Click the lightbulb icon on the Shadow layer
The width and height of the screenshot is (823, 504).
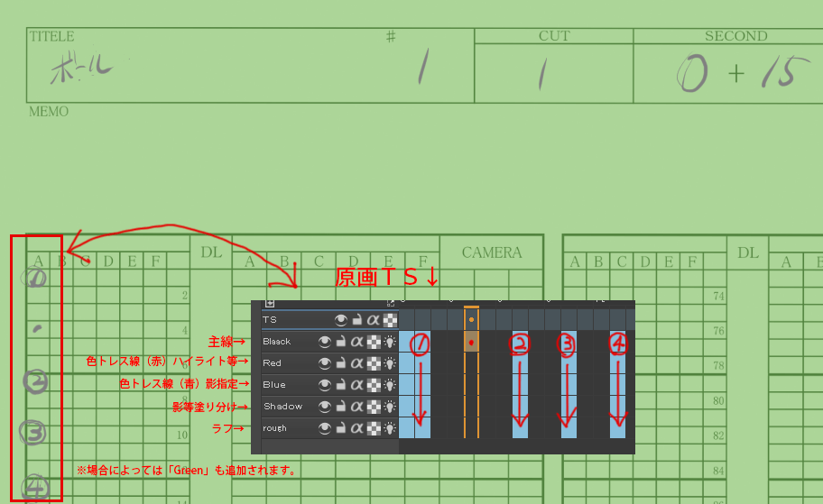click(390, 407)
